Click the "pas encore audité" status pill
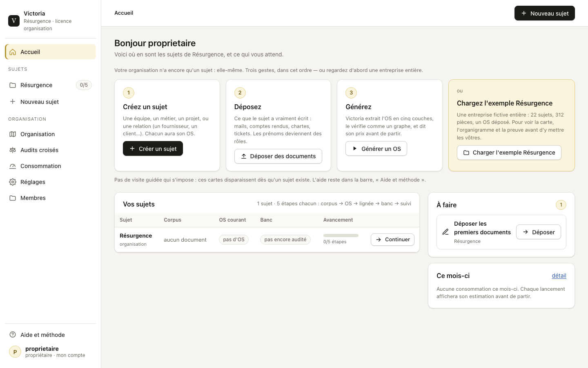The width and height of the screenshot is (588, 368). pyautogui.click(x=285, y=240)
